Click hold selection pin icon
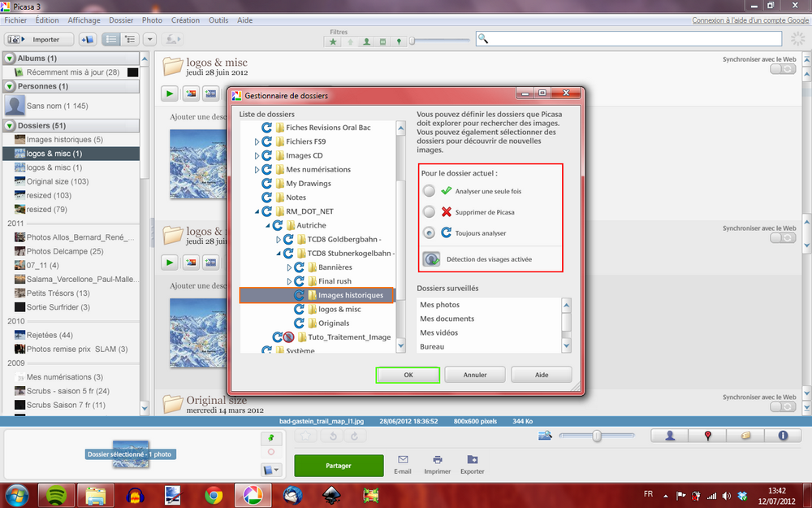 click(271, 438)
